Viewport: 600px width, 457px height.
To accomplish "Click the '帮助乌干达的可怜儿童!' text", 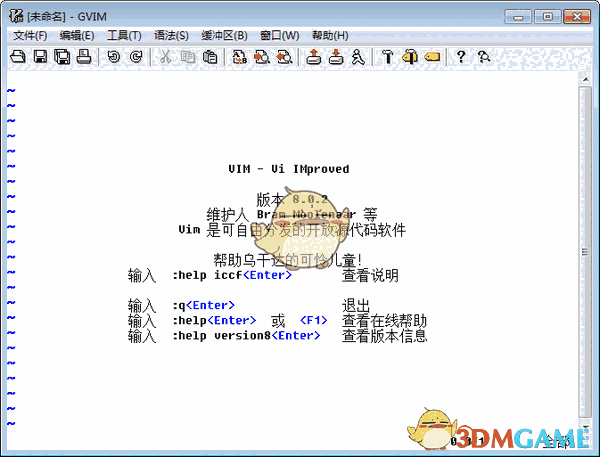I will click(x=287, y=260).
